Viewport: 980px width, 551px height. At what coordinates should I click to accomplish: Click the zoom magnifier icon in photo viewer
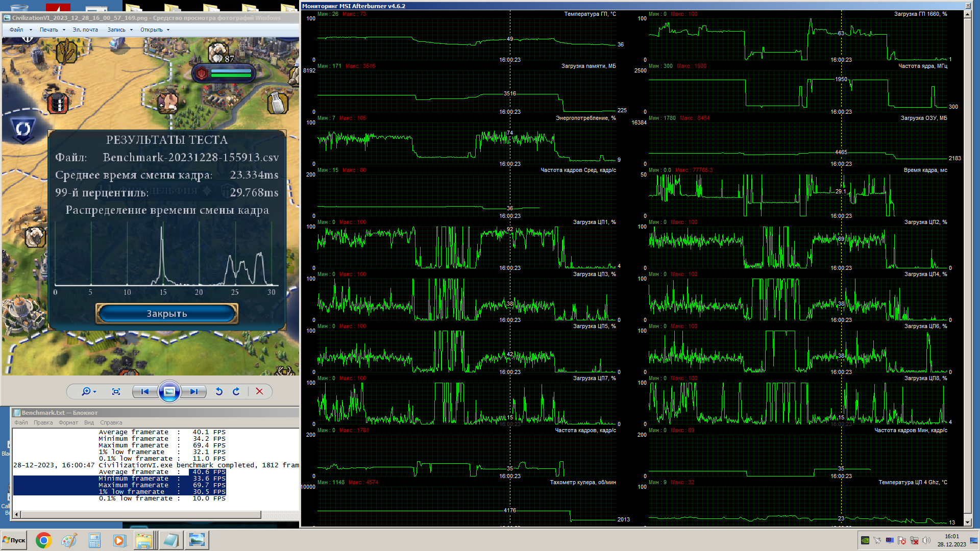click(87, 391)
